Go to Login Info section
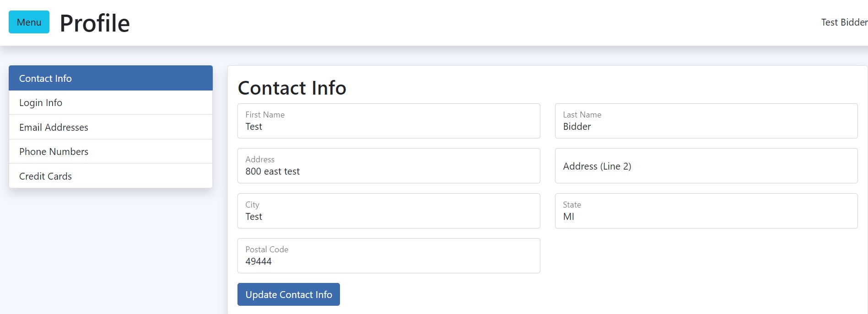Image resolution: width=868 pixels, height=314 pixels. 110,103
